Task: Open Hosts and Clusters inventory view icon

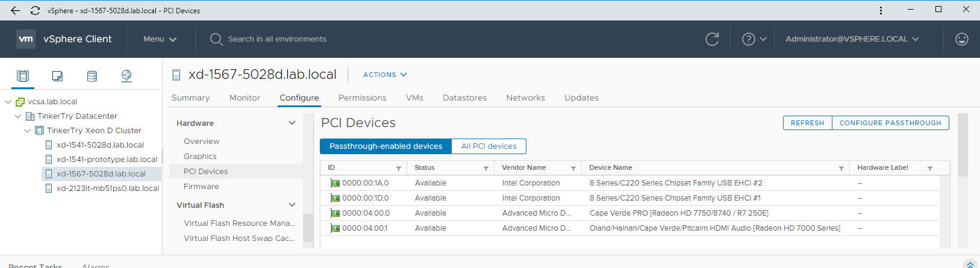Action: coord(23,76)
